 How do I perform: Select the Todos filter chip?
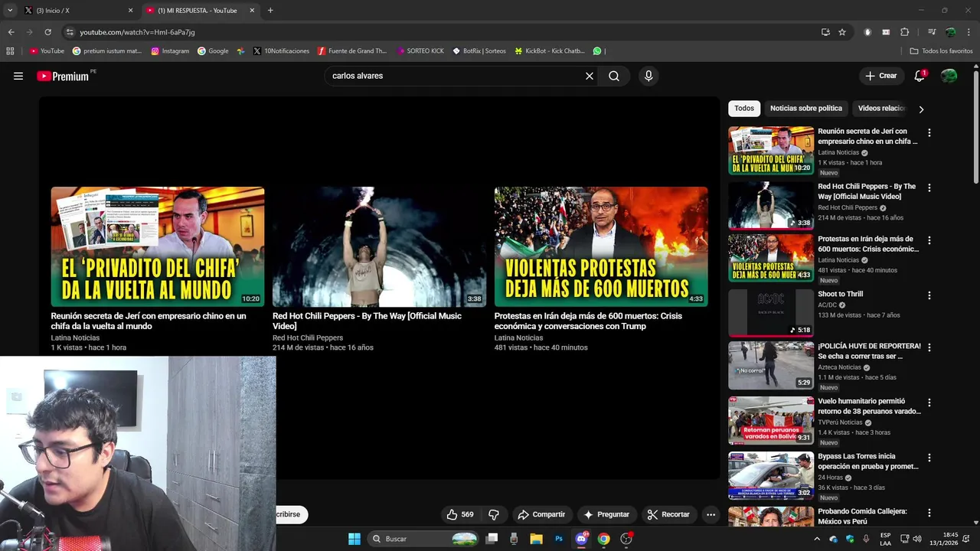point(744,108)
